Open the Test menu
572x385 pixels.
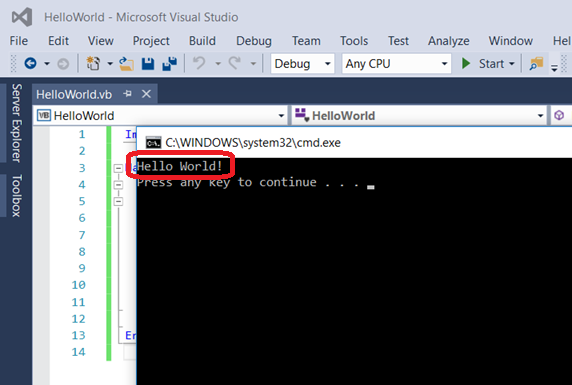coord(398,41)
